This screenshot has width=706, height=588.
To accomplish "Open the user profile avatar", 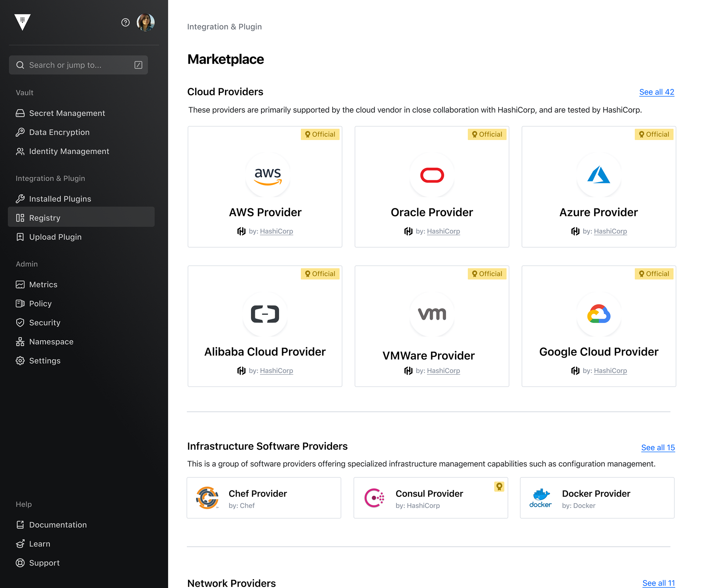I will point(146,22).
